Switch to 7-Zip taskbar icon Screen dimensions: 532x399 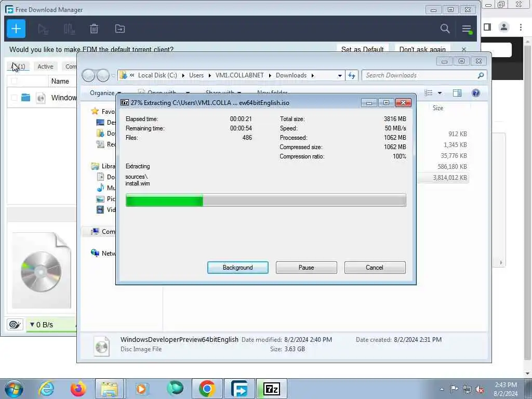click(x=271, y=389)
